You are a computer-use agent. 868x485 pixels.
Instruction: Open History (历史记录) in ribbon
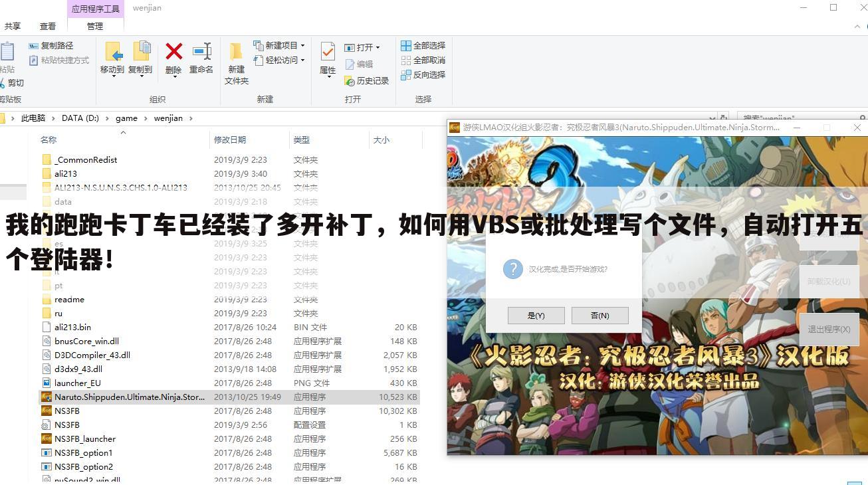point(367,81)
